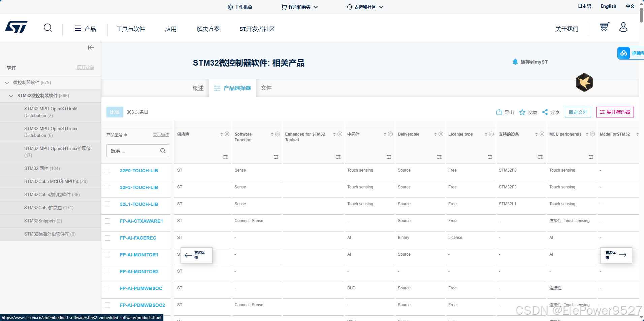Open filter for 供应商 column
Viewport: 644px width, 321px height.
coord(225,157)
